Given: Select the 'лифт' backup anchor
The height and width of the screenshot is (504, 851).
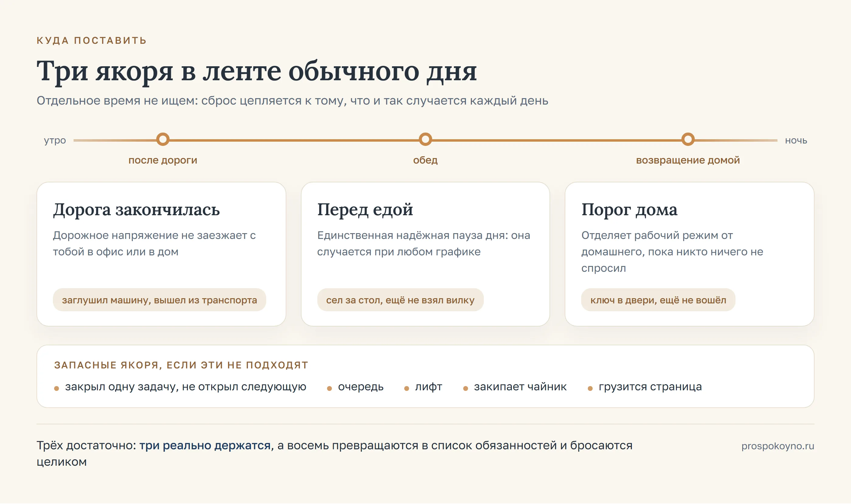Looking at the screenshot, I should [429, 387].
